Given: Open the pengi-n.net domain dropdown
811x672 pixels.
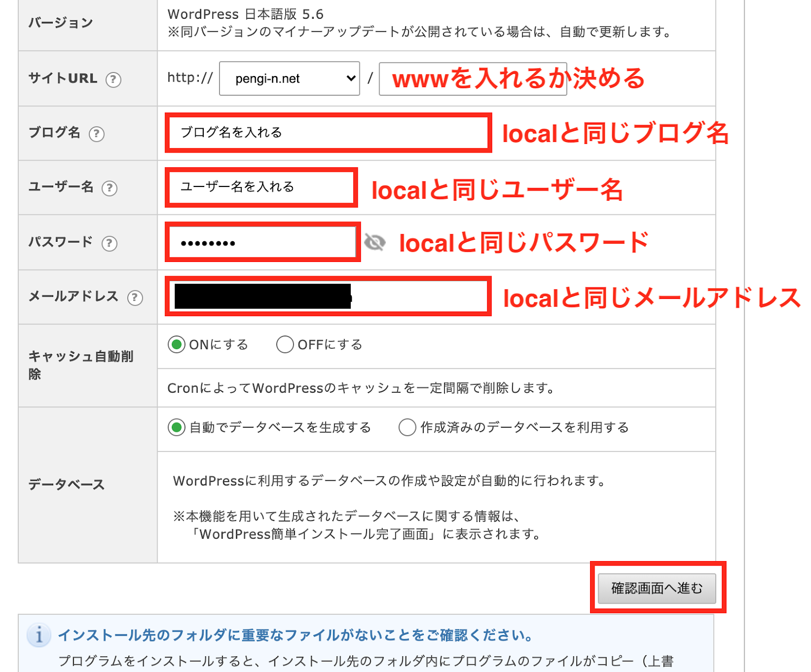Looking at the screenshot, I should 289,79.
